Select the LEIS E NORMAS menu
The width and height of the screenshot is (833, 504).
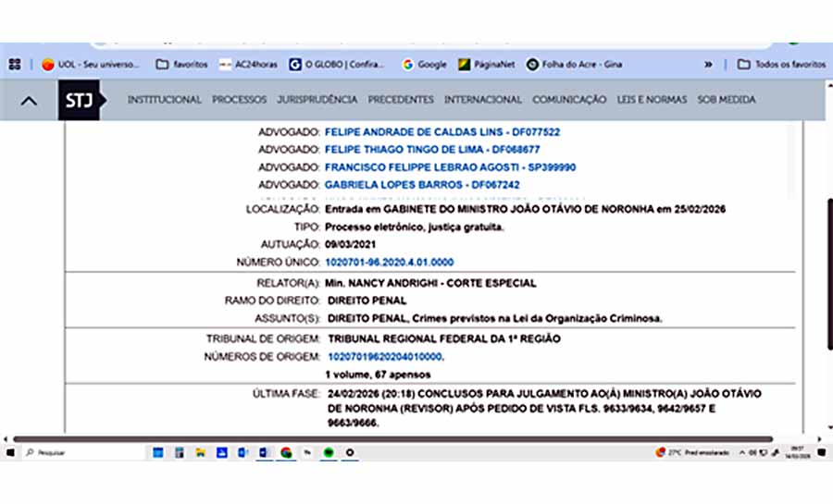coord(652,100)
